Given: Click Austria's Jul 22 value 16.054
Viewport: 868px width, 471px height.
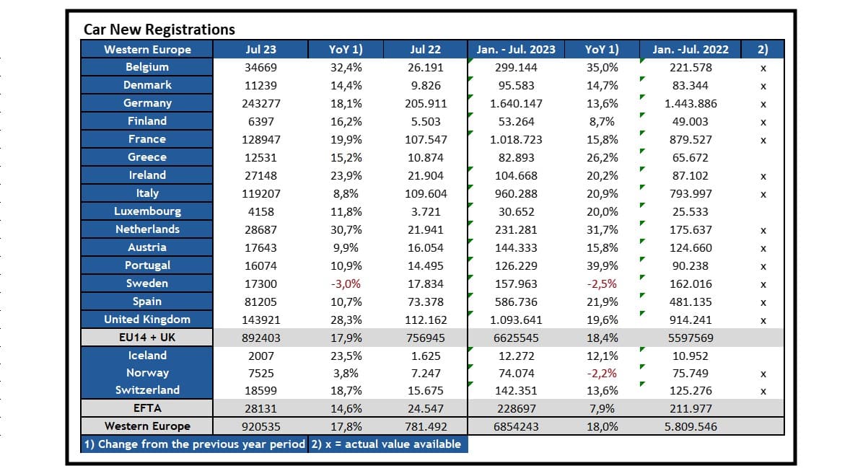Looking at the screenshot, I should pos(425,248).
